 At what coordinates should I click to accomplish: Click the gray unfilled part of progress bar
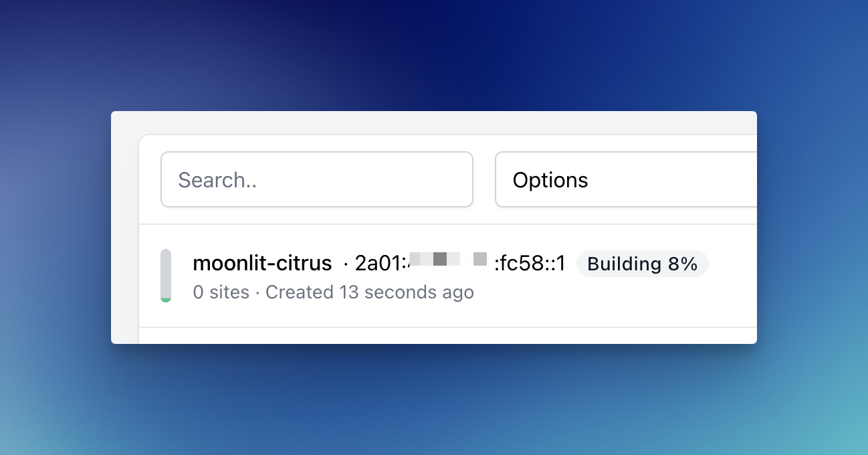pos(166,274)
